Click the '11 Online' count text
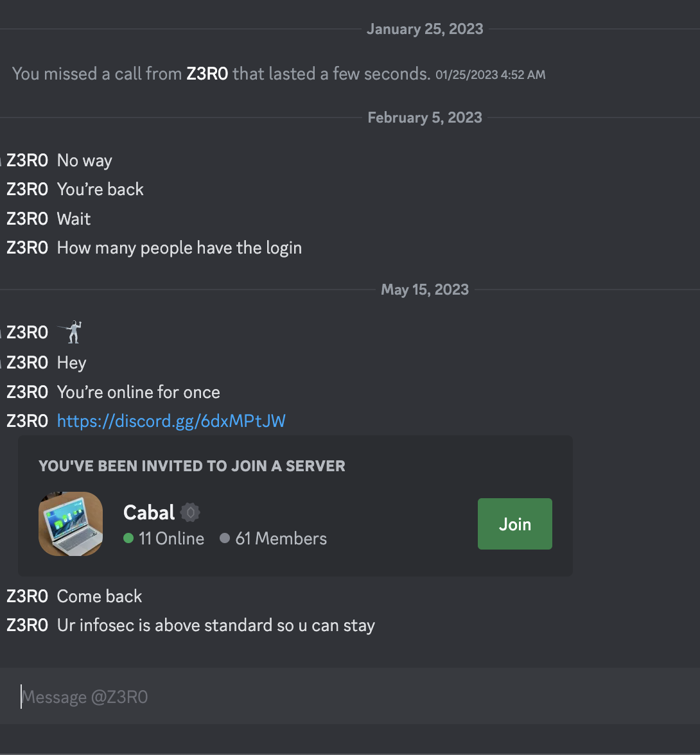700x755 pixels. click(171, 538)
